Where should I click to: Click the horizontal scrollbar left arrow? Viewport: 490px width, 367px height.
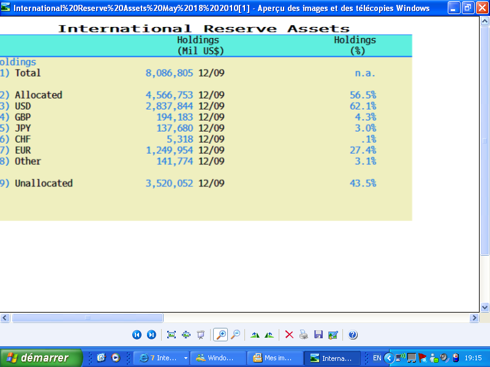point(5,318)
